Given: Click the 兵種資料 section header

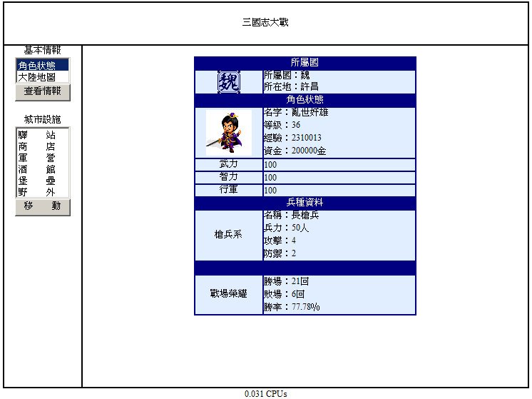Looking at the screenshot, I should click(x=305, y=203).
